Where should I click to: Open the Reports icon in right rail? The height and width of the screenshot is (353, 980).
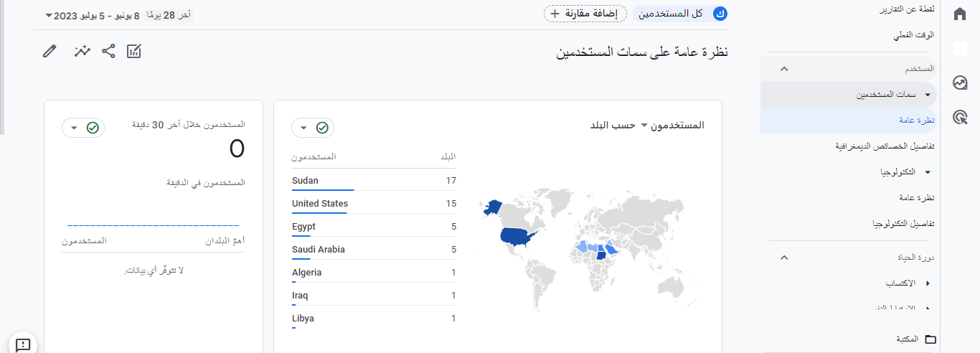point(960,48)
